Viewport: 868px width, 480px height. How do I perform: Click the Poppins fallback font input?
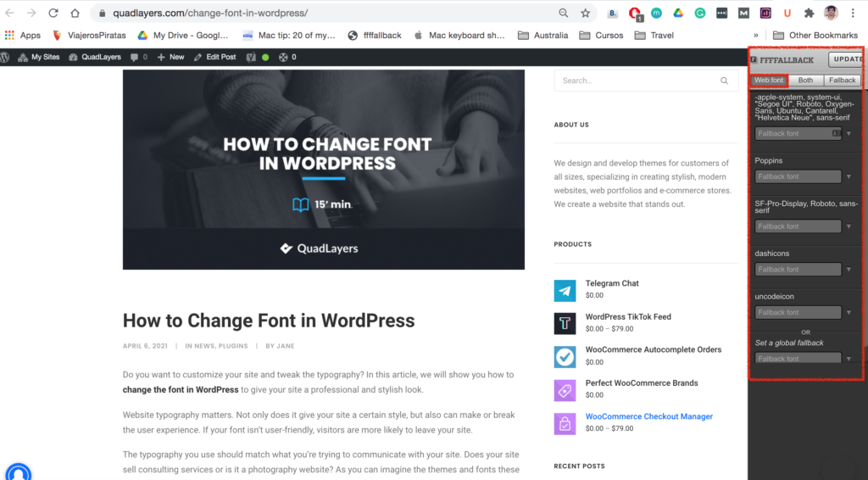[x=798, y=176]
